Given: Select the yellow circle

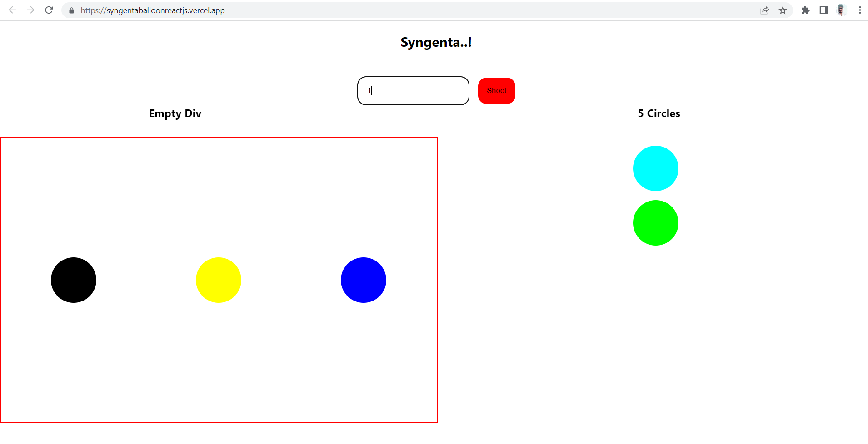Looking at the screenshot, I should pyautogui.click(x=219, y=280).
